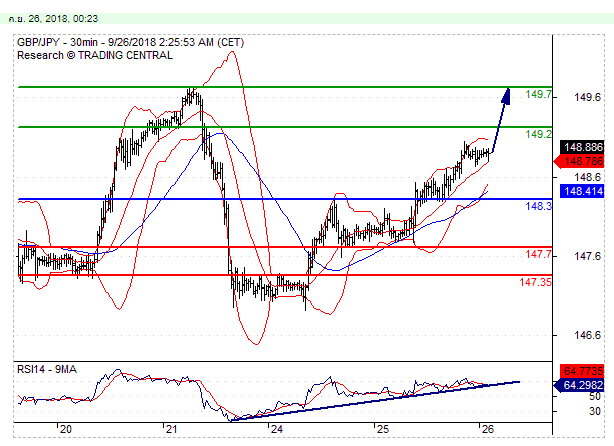Click the RSI 50 level label
This screenshot has width=614, height=446.
point(594,396)
